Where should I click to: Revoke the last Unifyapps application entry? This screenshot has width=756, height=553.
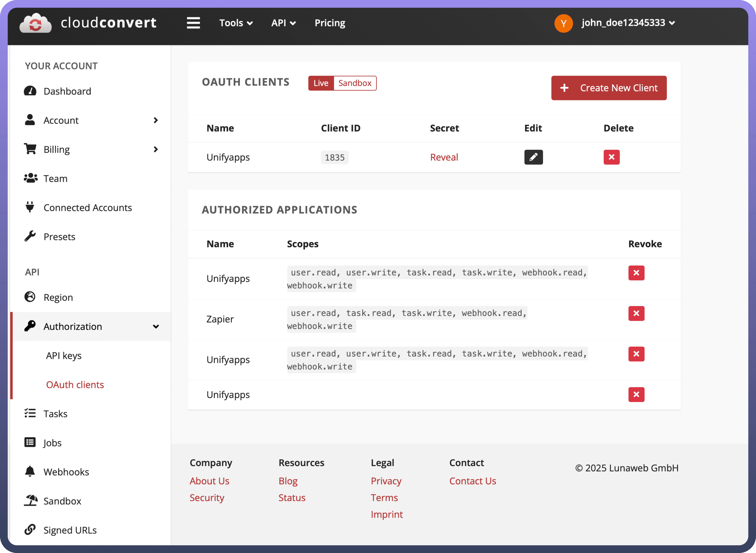pos(636,394)
